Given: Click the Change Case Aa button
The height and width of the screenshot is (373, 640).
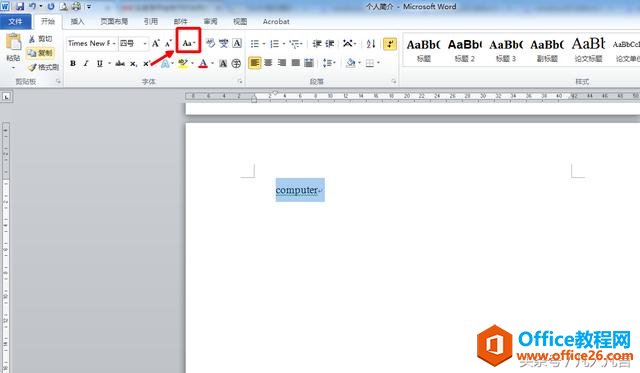Looking at the screenshot, I should click(x=189, y=43).
